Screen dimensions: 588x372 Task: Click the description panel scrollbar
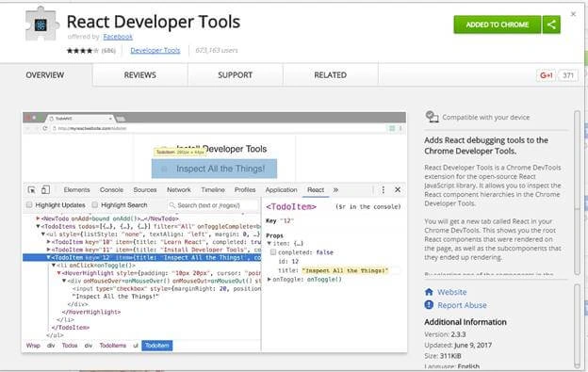tap(577, 193)
